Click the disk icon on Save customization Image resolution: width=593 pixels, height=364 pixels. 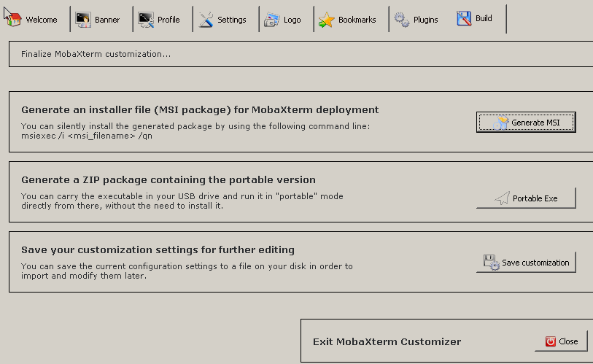click(x=491, y=263)
